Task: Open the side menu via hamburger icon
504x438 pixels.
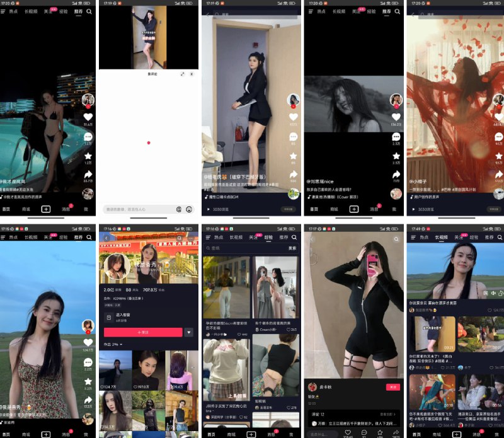Action: tap(4, 11)
